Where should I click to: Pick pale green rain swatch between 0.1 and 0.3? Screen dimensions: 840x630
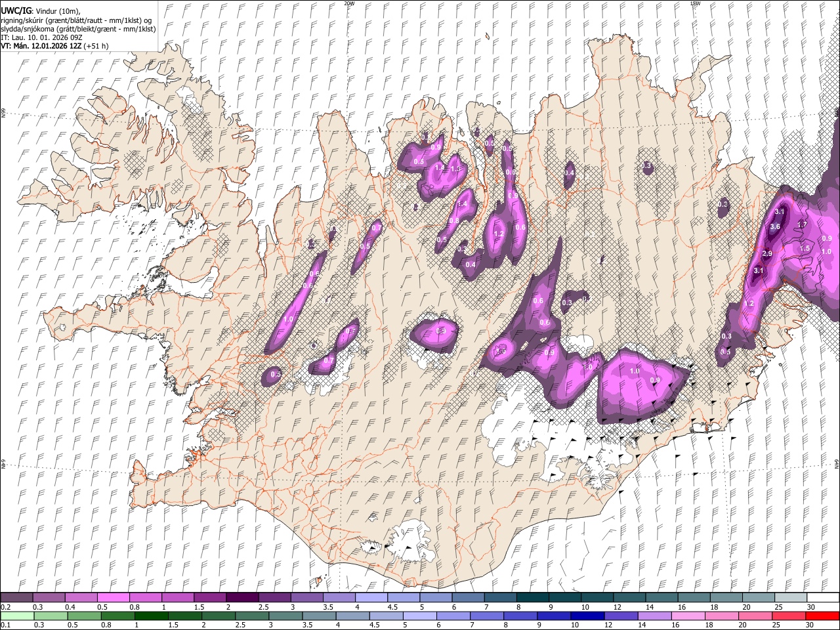coord(17,616)
